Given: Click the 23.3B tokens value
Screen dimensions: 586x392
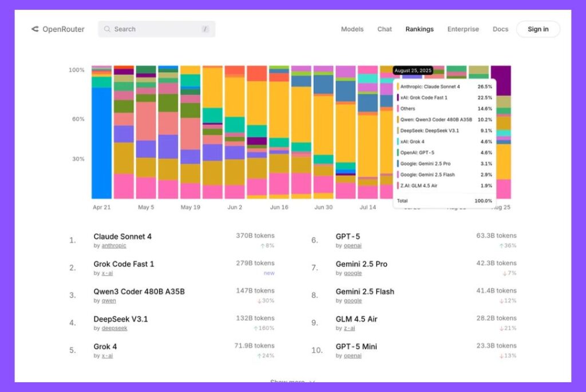Looking at the screenshot, I should [x=496, y=346].
